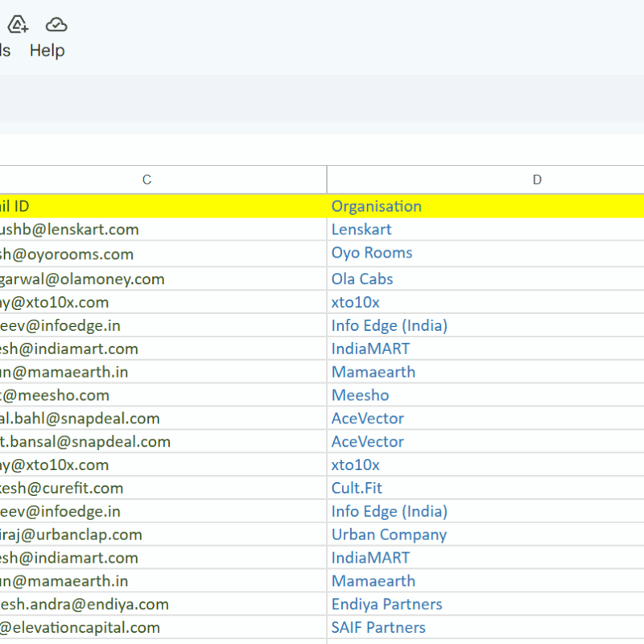The width and height of the screenshot is (644, 644).
Task: Click the add to Drive icon
Action: pyautogui.click(x=18, y=24)
